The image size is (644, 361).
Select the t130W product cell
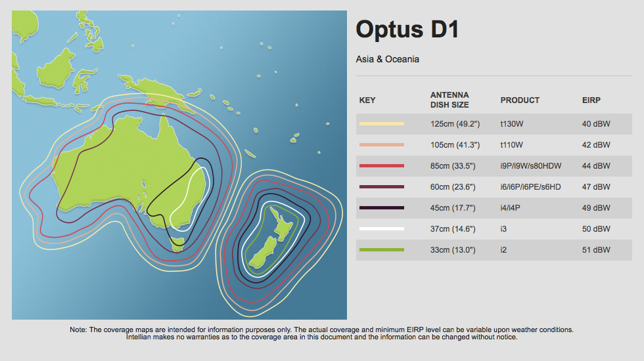click(x=512, y=124)
